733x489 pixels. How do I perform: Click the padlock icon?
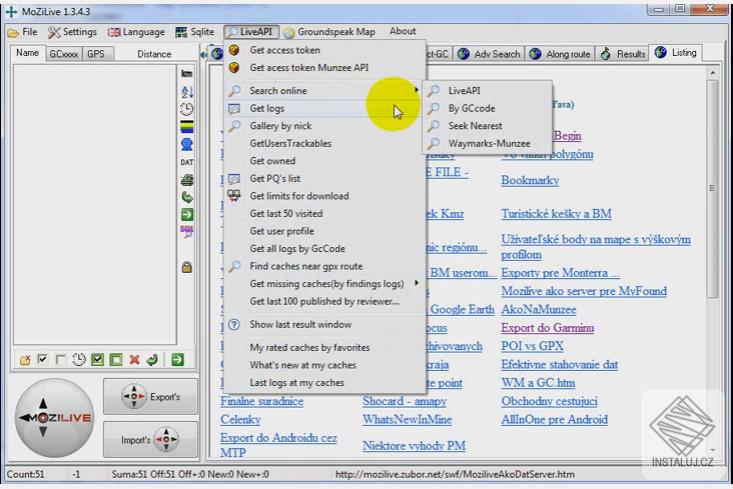click(x=187, y=267)
